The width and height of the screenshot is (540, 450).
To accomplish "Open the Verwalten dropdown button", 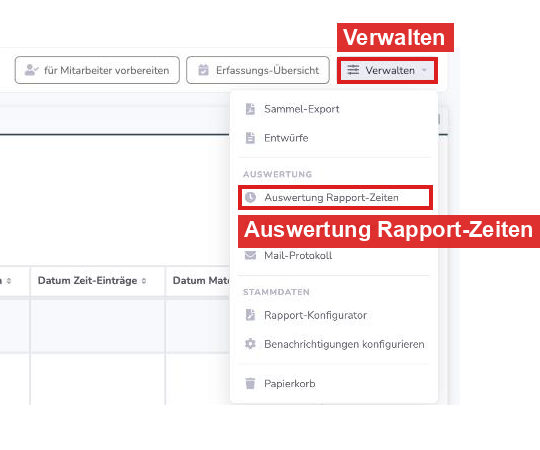I will (x=387, y=71).
